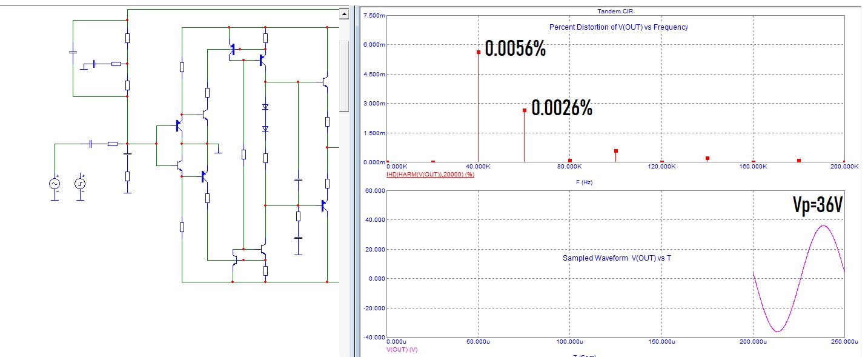Select the upper diode in the bias chain

pyautogui.click(x=265, y=107)
